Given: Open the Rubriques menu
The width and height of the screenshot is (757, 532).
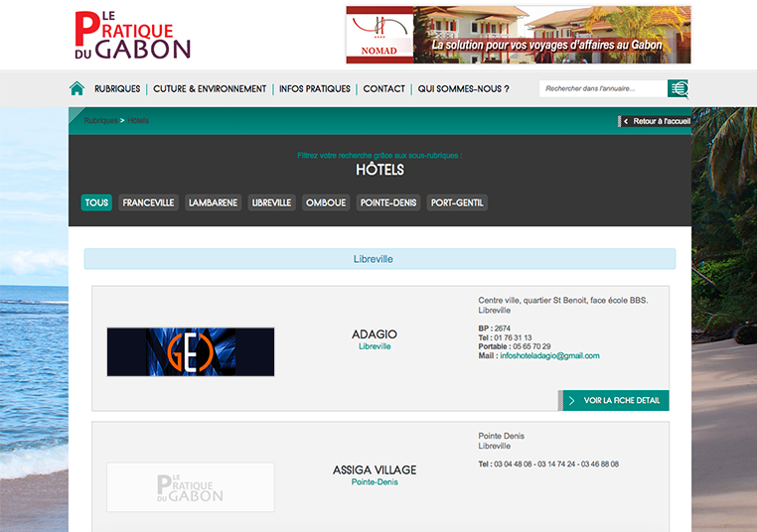Looking at the screenshot, I should click(117, 88).
